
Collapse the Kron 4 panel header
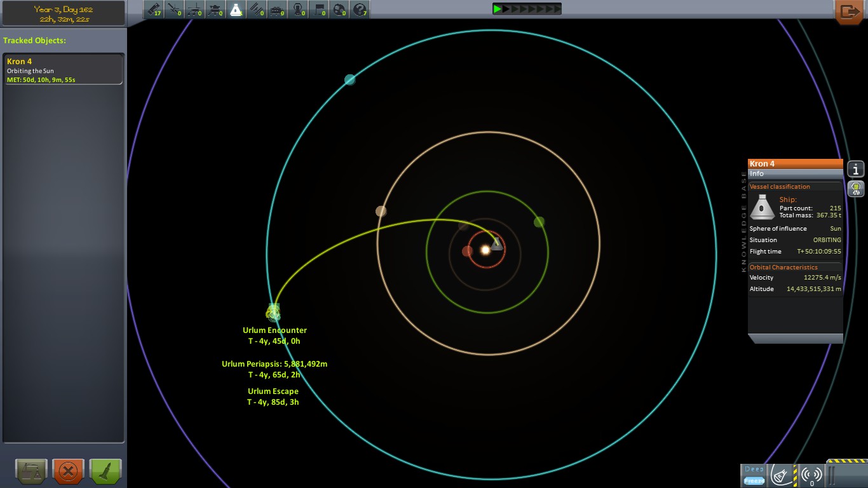796,164
